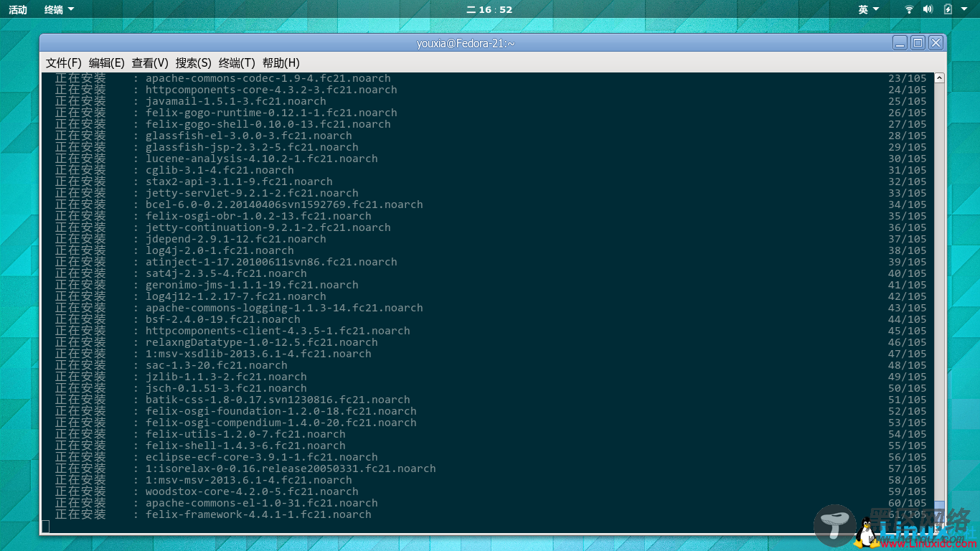Open the 编辑(E) menu
The height and width of the screenshot is (551, 980).
point(107,63)
